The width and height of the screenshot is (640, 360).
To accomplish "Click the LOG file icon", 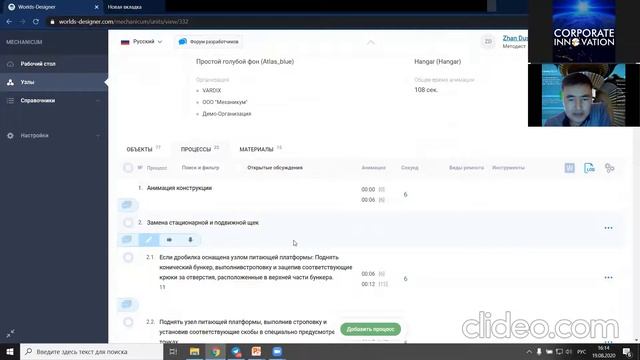I will tap(589, 168).
